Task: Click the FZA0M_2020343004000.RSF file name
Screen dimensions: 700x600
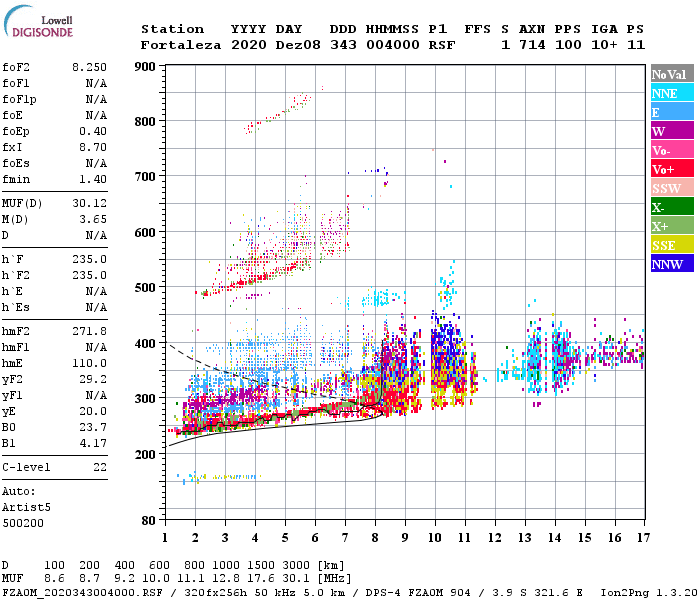Action: tap(83, 593)
